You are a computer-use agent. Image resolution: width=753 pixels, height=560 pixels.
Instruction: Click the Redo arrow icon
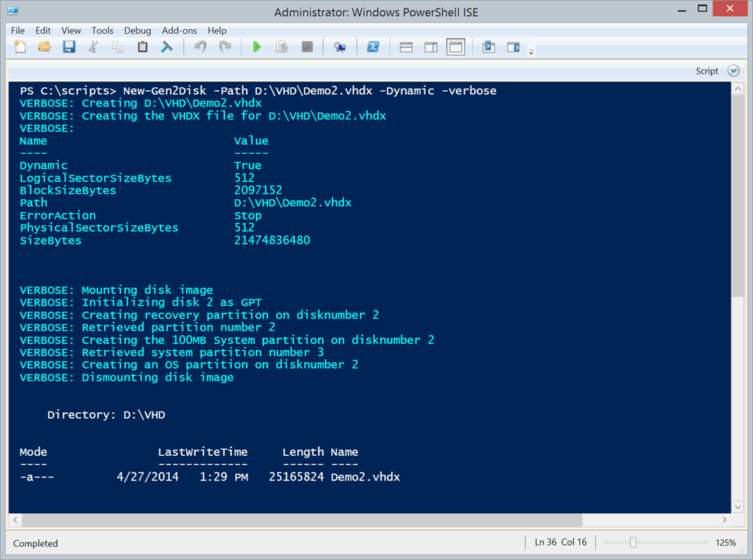(x=224, y=47)
